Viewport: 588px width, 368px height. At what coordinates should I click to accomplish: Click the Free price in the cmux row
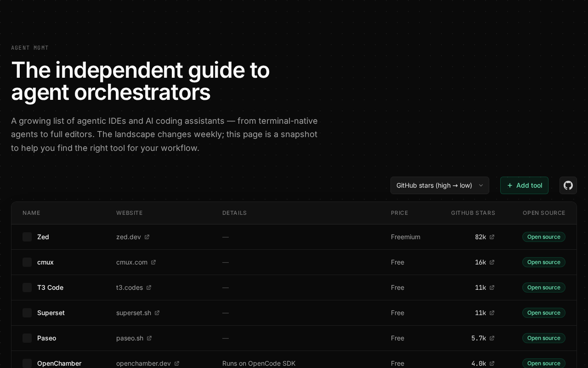click(x=397, y=262)
